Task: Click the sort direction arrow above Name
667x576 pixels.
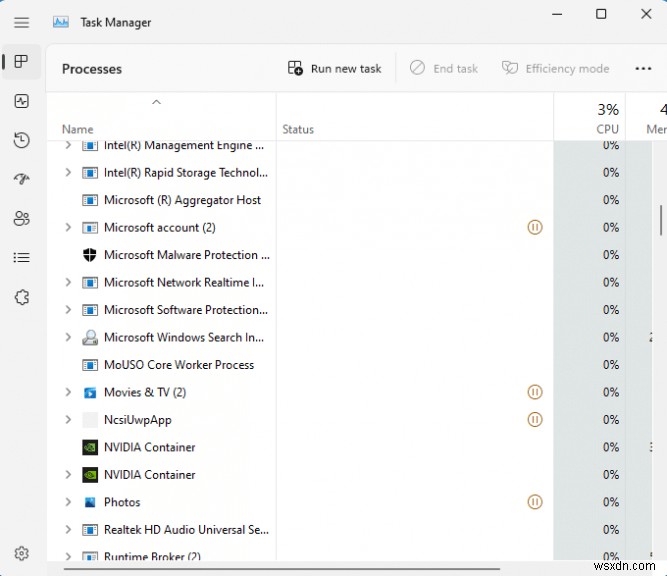Action: pyautogui.click(x=157, y=102)
